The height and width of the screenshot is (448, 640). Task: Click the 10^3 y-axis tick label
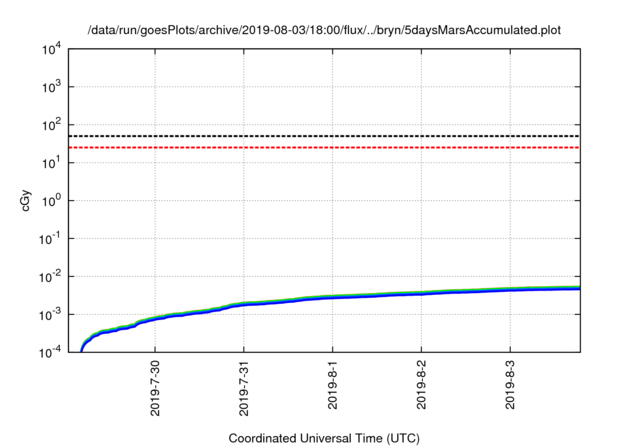(x=52, y=87)
